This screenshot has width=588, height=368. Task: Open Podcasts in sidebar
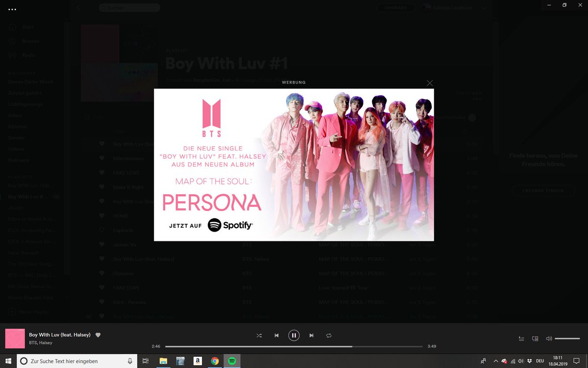[19, 160]
